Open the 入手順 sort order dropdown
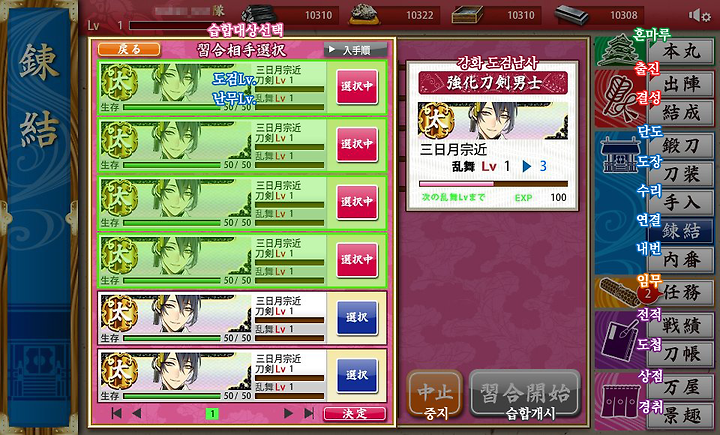 click(355, 50)
